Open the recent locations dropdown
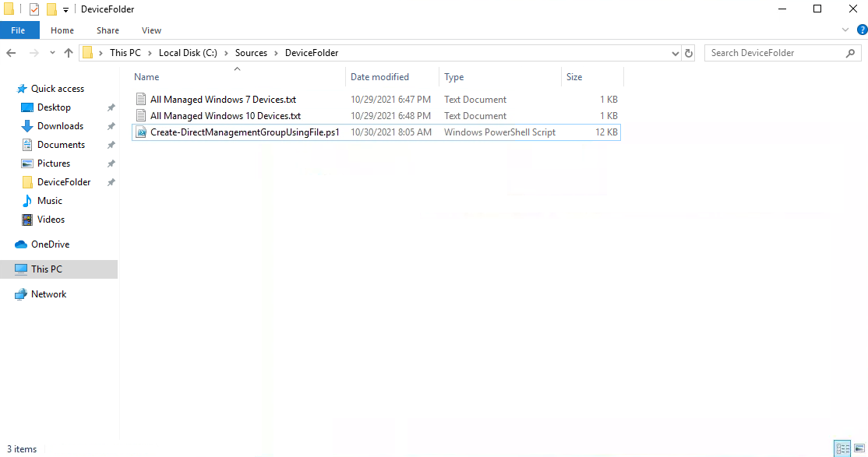Viewport: 868px width, 457px height. tap(52, 53)
